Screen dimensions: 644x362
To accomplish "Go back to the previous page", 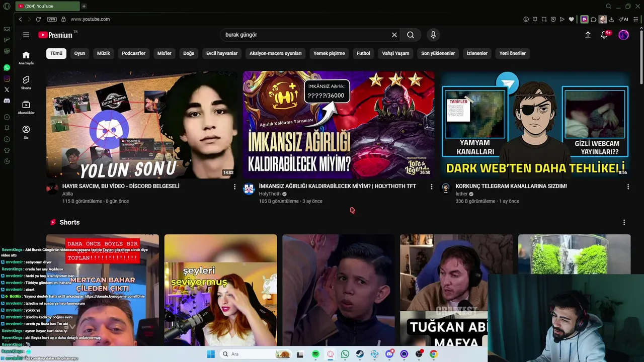I will (20, 19).
